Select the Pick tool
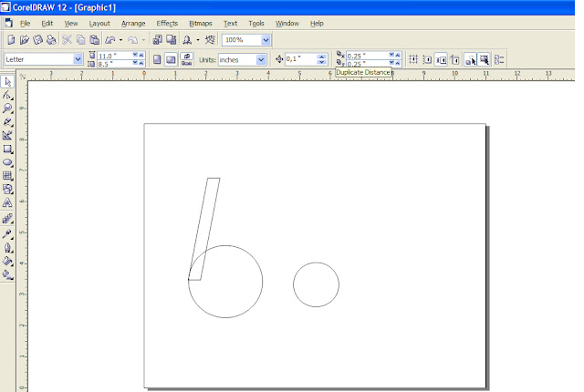This screenshot has height=392, width=584. pos(7,82)
